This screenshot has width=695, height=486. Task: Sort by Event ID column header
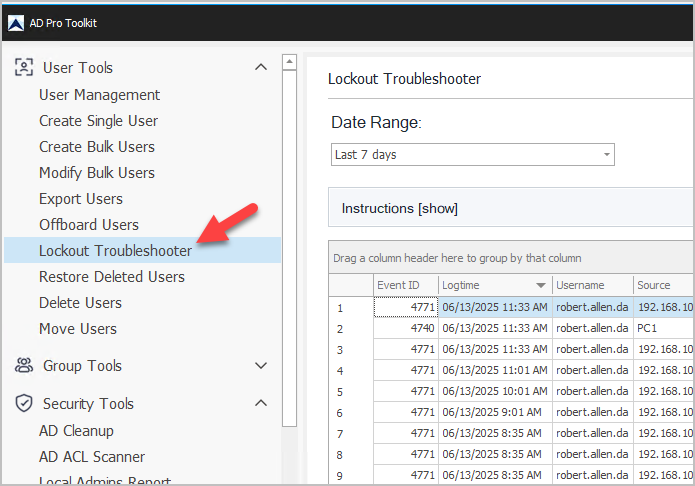[x=406, y=285]
